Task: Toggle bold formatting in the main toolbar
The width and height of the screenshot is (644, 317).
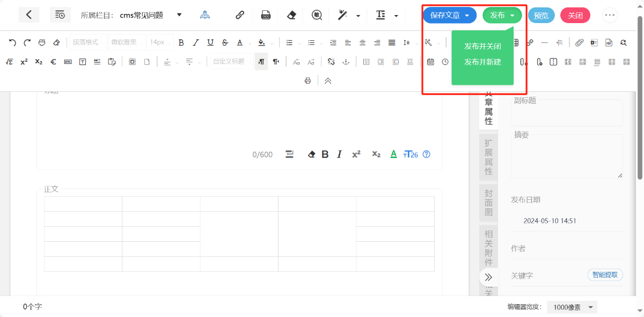Action: [x=181, y=42]
